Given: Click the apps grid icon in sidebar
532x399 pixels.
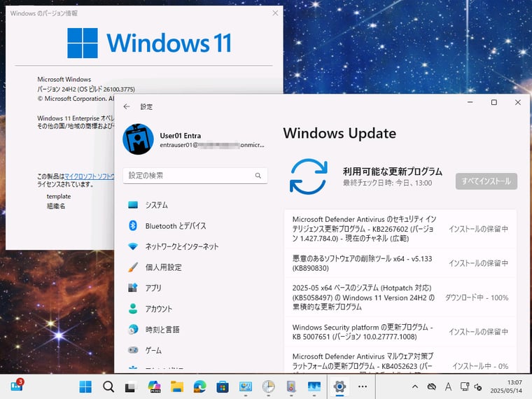Looking at the screenshot, I should (133, 288).
